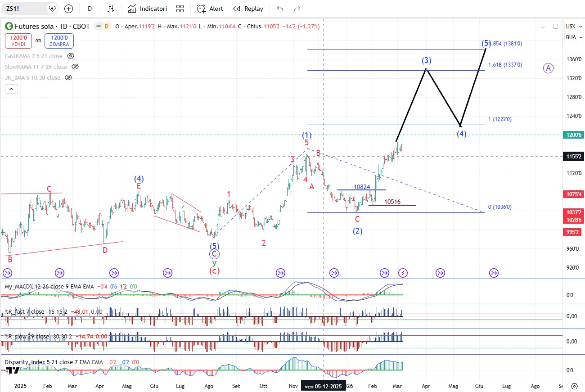This screenshot has height=392, width=585.
Task: Click the green Futures soia symbol logo
Action: point(9,26)
